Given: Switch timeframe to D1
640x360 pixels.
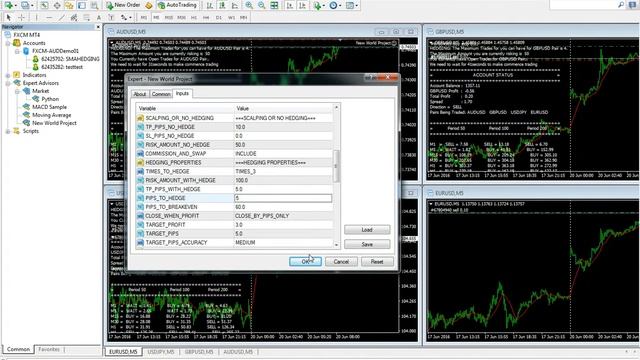Looking at the screenshot, I should pyautogui.click(x=219, y=18).
